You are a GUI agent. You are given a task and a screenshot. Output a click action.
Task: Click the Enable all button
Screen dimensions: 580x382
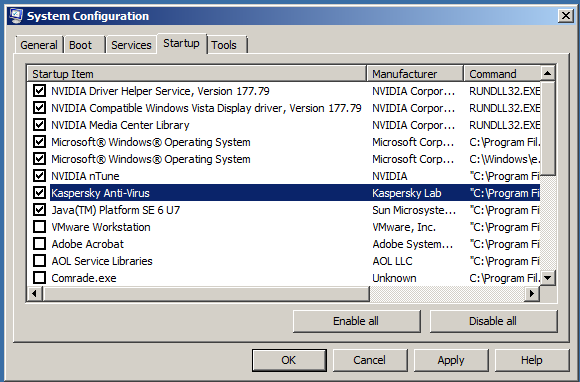click(x=357, y=321)
